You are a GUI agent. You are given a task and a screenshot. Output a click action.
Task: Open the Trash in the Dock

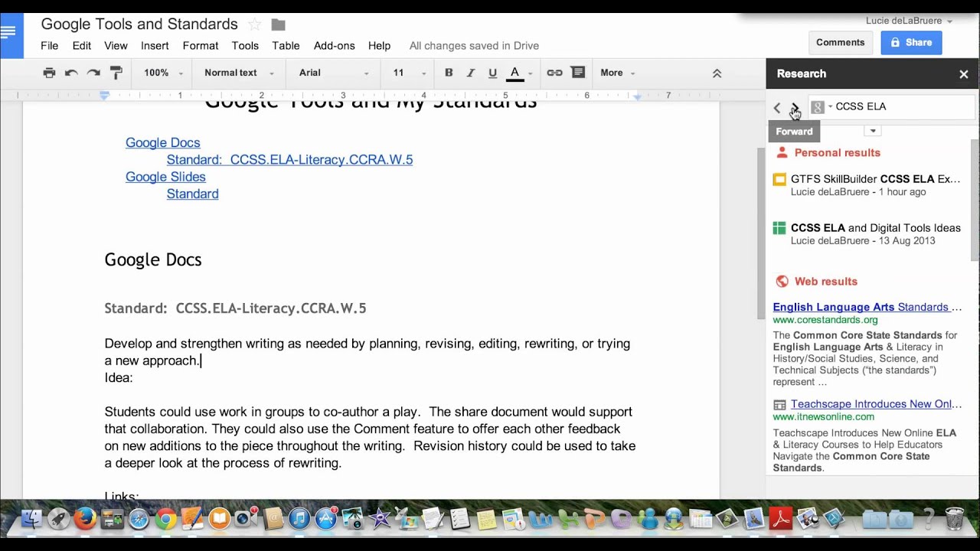coord(955,519)
